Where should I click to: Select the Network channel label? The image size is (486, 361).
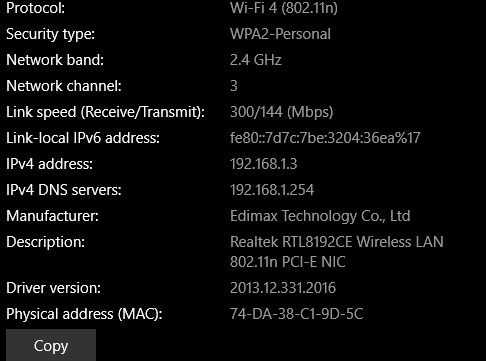(x=64, y=86)
